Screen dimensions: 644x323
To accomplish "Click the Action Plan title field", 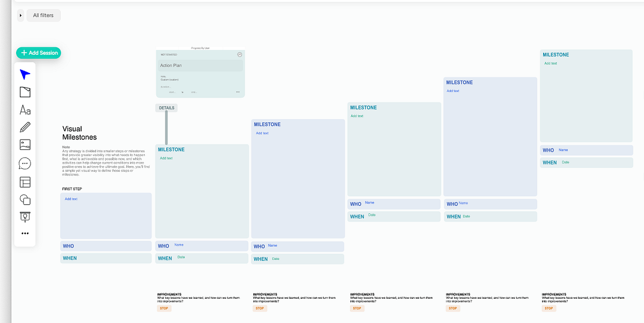I will point(200,66).
